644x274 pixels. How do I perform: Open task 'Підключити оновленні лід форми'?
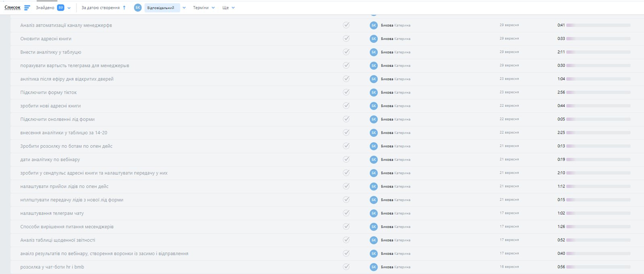[x=58, y=119]
